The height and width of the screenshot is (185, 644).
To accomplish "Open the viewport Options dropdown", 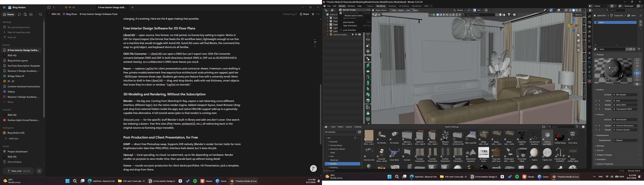I will point(579,15).
